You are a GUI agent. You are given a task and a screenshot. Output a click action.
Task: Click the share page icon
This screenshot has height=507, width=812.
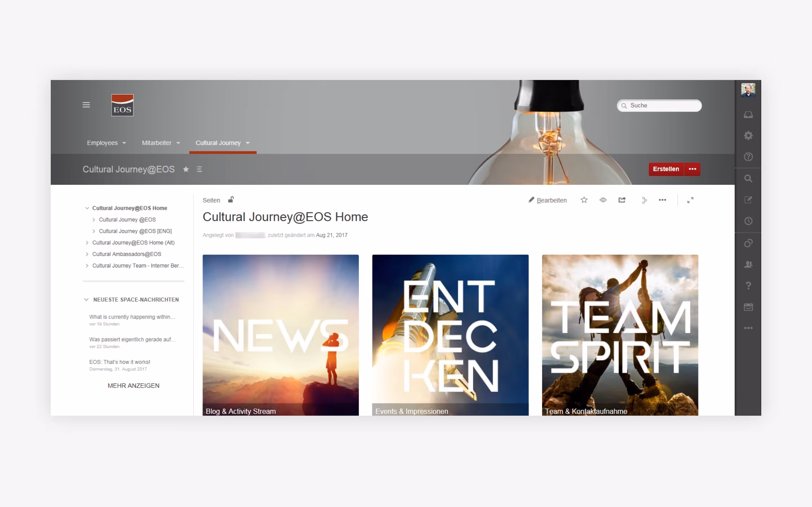(x=622, y=200)
